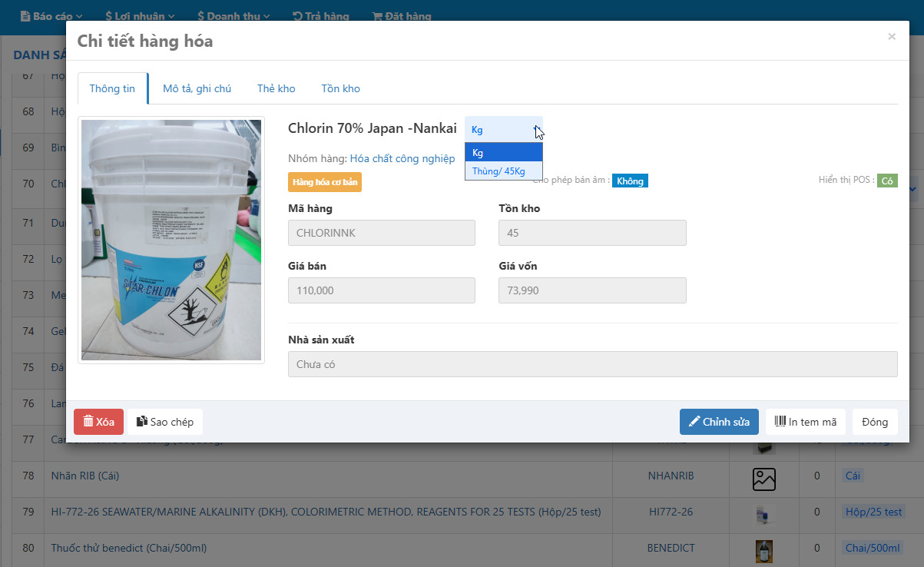Click Chỉnh sửa to edit the product
This screenshot has height=567, width=924.
click(x=719, y=422)
